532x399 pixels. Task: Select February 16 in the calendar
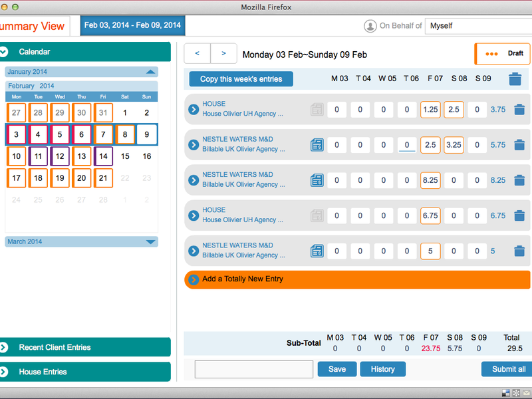click(x=146, y=156)
